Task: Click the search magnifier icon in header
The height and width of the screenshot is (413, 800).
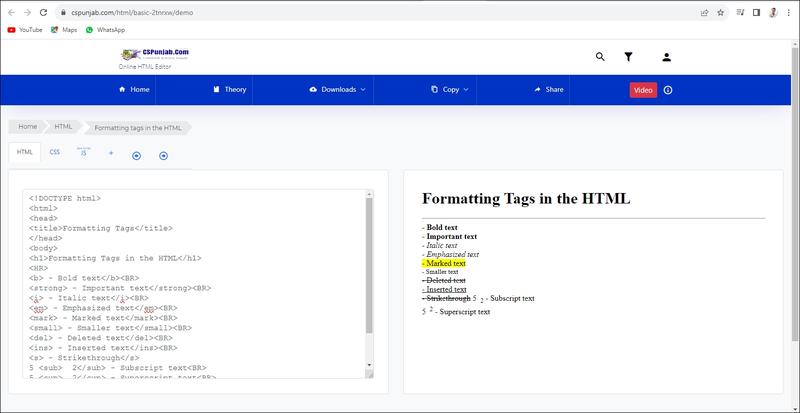Action: [x=600, y=57]
